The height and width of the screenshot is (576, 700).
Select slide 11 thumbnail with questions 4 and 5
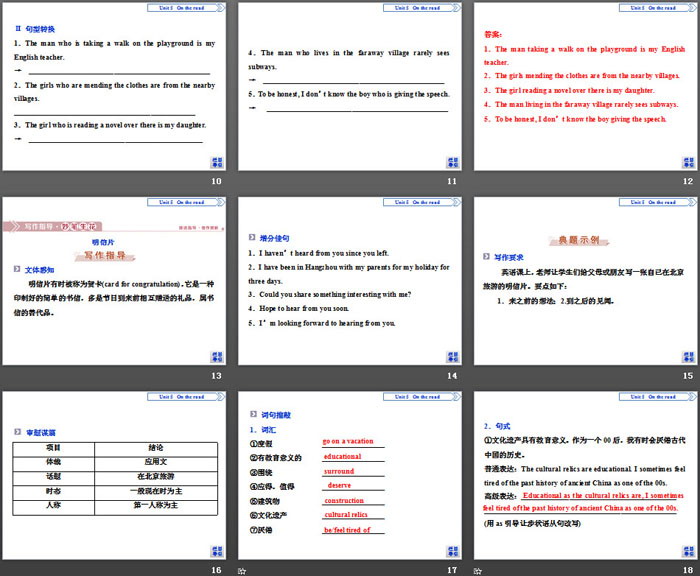point(350,87)
